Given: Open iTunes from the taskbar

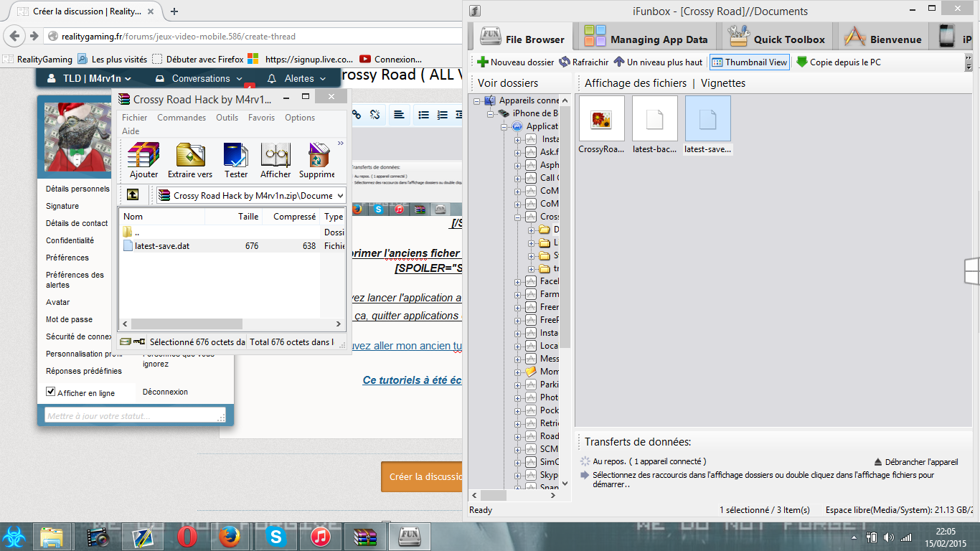Looking at the screenshot, I should (x=320, y=537).
